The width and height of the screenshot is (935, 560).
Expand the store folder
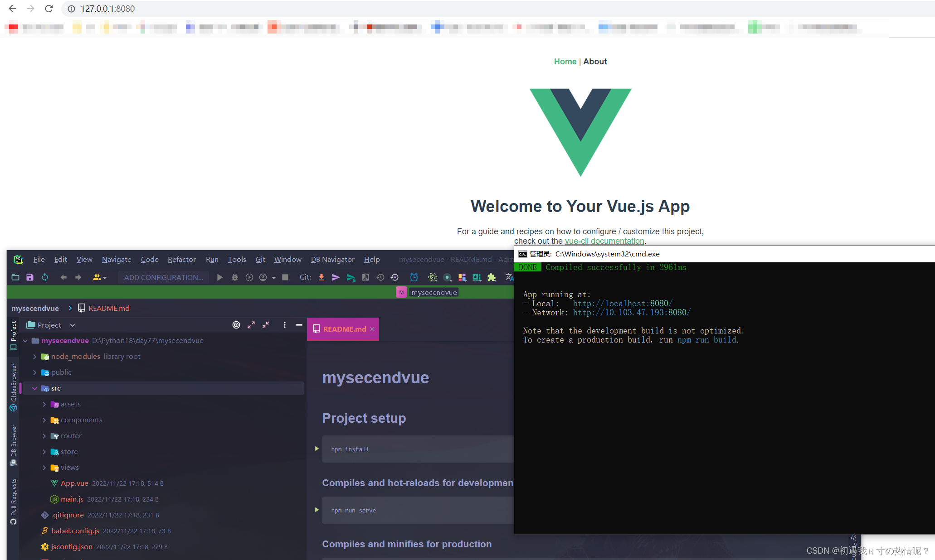click(x=44, y=452)
